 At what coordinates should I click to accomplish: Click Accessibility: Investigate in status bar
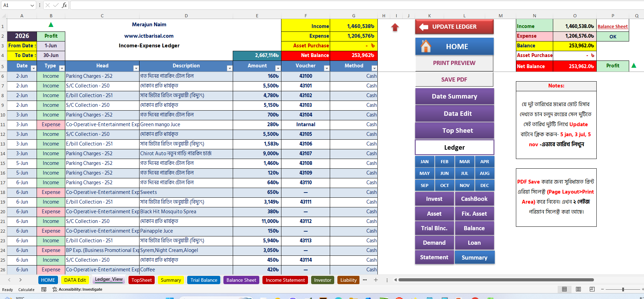click(77, 289)
